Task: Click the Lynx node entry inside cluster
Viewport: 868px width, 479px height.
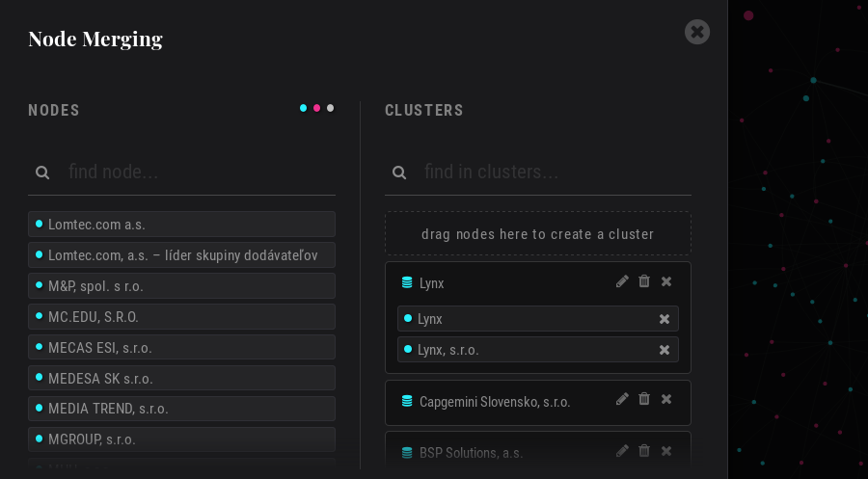Action: point(538,319)
